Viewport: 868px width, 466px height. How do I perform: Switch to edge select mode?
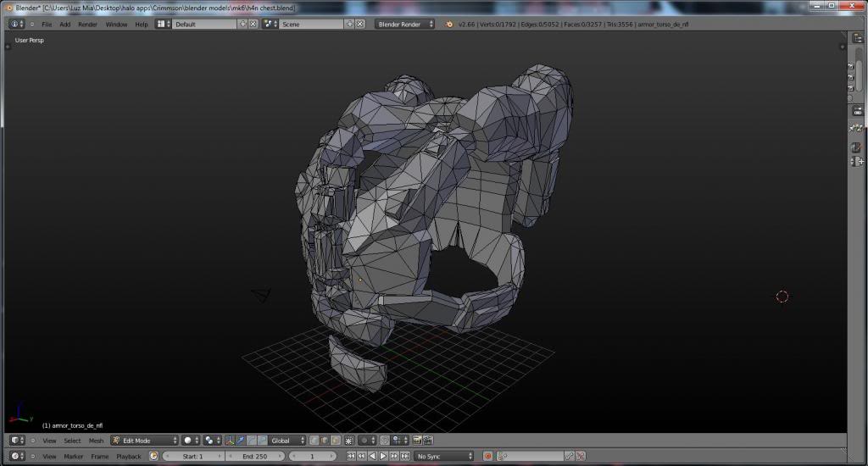point(325,441)
